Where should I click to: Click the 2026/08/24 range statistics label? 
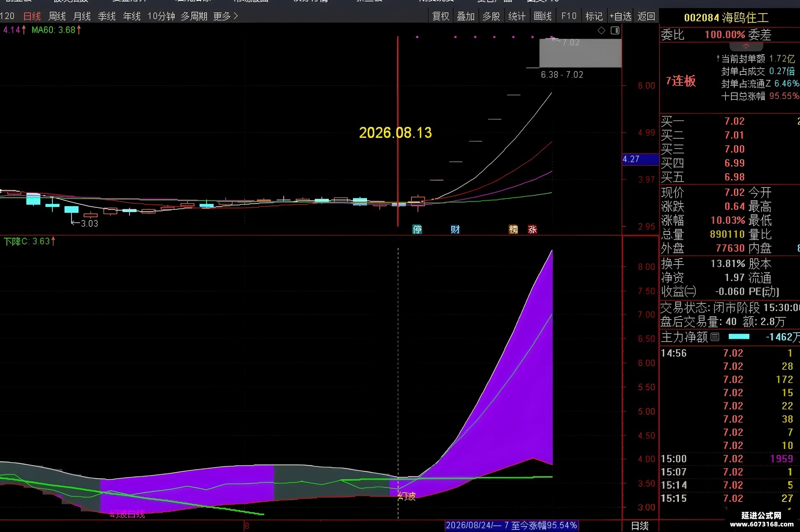point(512,525)
